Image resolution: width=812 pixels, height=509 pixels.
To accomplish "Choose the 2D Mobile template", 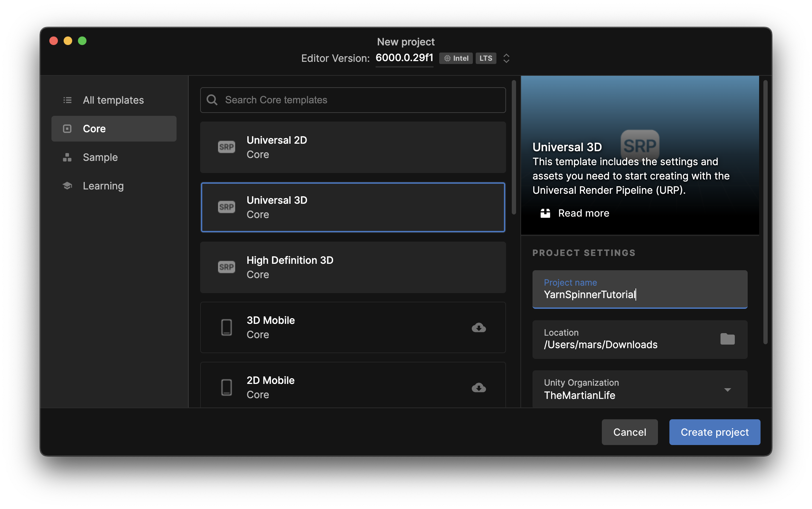I will click(x=353, y=385).
